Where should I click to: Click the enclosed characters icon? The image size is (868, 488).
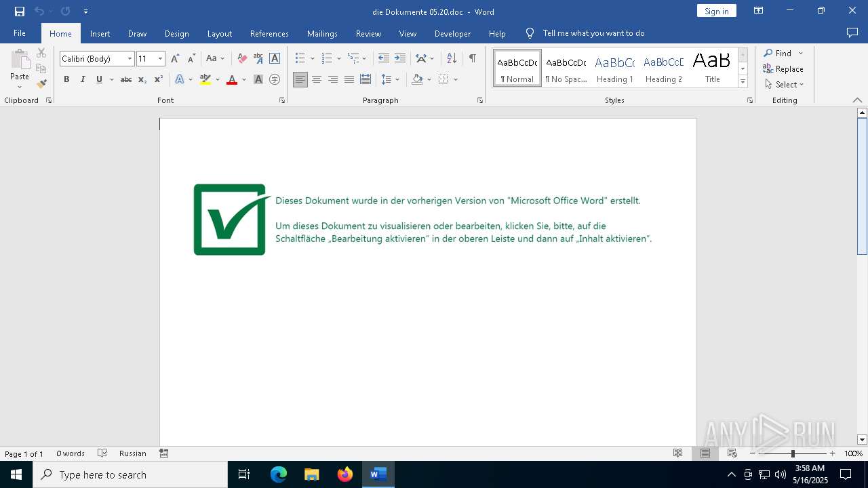pos(275,79)
